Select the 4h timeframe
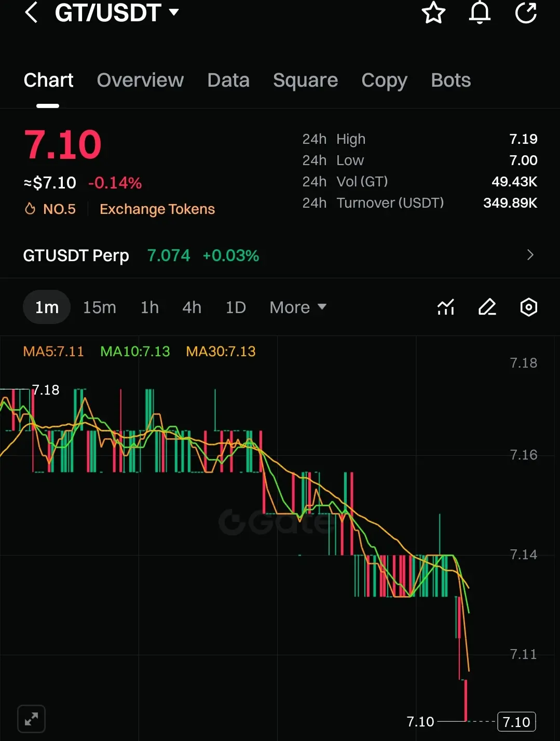The width and height of the screenshot is (560, 741). 192,307
